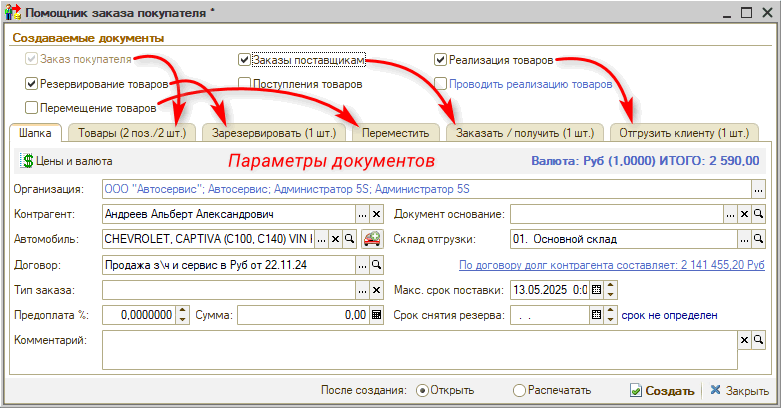Open selection list for Организация

click(759, 188)
